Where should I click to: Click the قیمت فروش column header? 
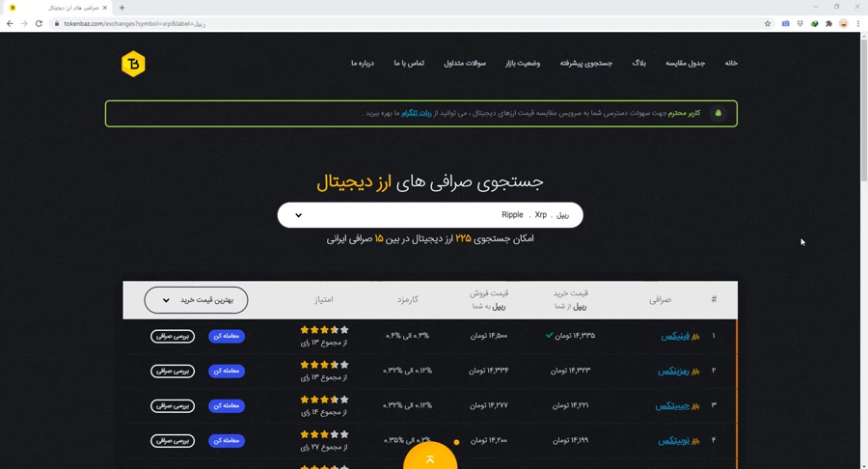(x=489, y=299)
